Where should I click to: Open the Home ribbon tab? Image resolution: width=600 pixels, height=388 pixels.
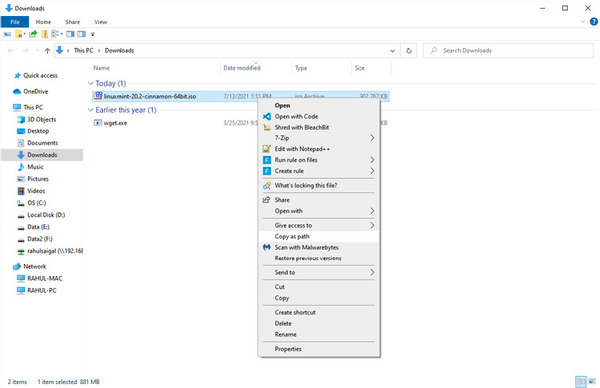(43, 22)
